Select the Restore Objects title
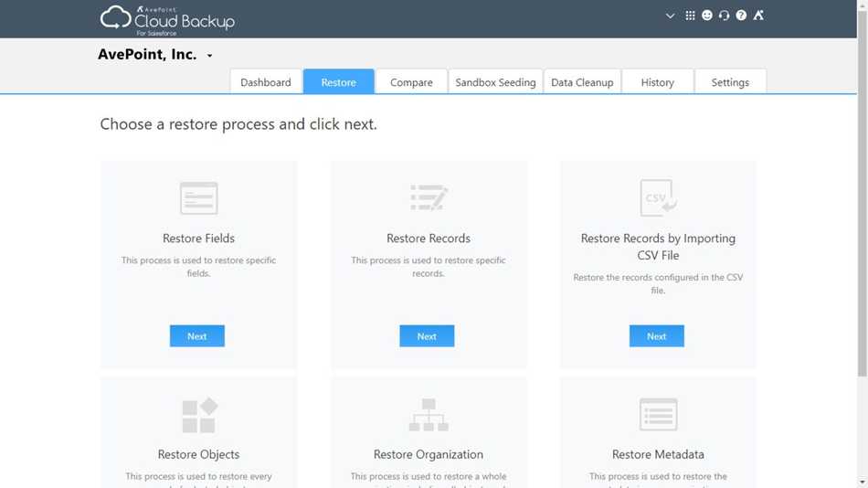 click(x=199, y=454)
